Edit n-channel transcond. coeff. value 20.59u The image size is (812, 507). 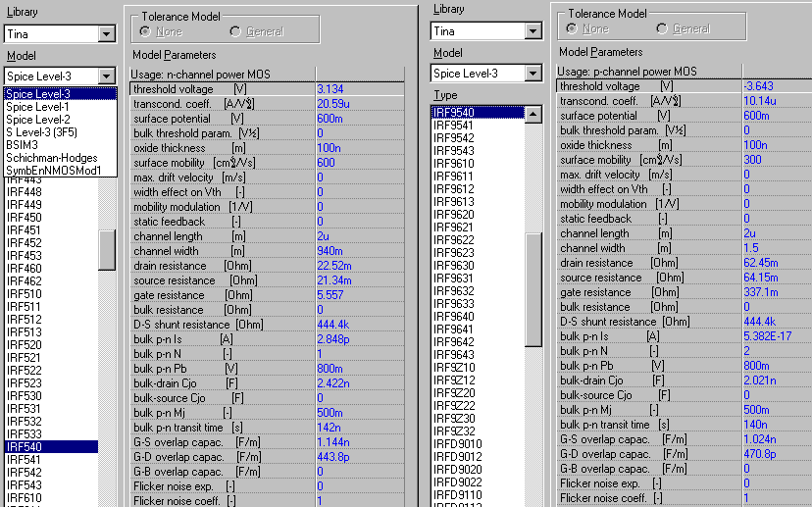point(333,104)
